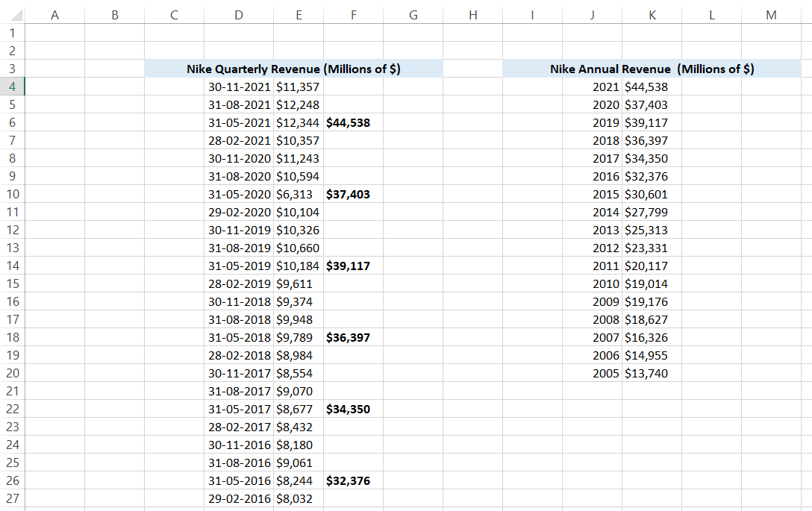Click column D header
This screenshot has height=511, width=812.
click(x=239, y=15)
